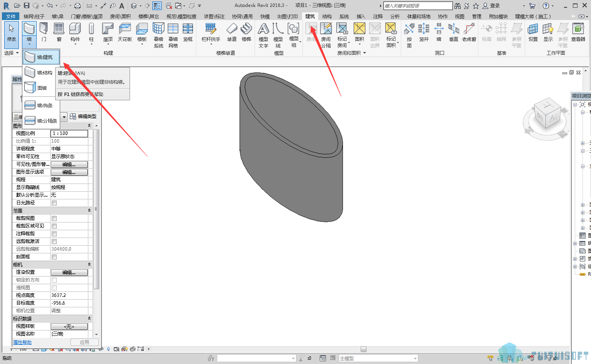Screen dimensions: 591x364
Task: Select the 坡道 (Ramp) tool
Action: click(232, 32)
